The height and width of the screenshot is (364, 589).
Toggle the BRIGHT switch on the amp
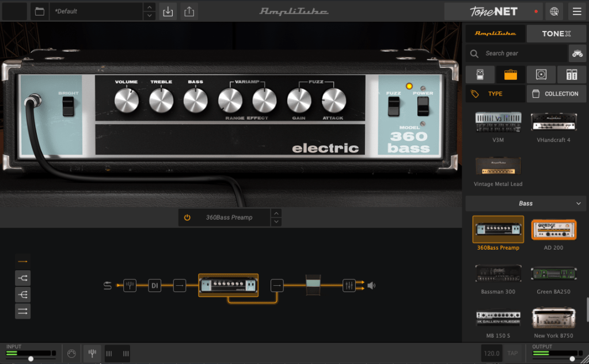pyautogui.click(x=69, y=106)
